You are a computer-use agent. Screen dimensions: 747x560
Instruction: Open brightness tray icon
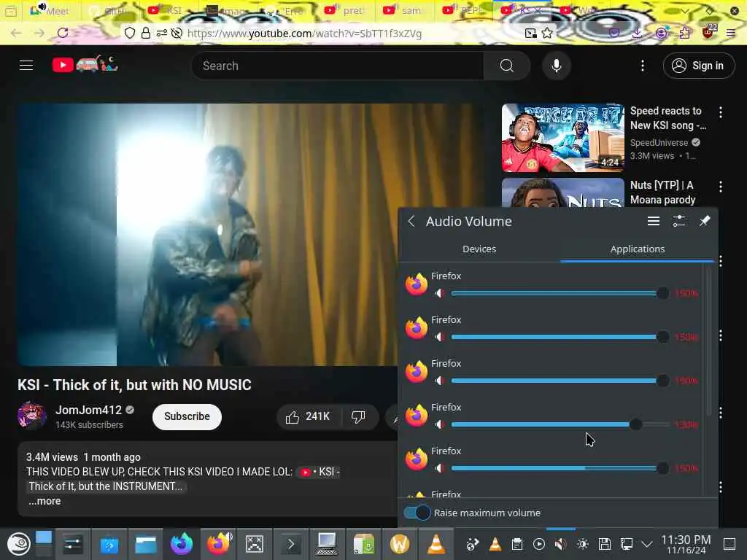coord(583,544)
